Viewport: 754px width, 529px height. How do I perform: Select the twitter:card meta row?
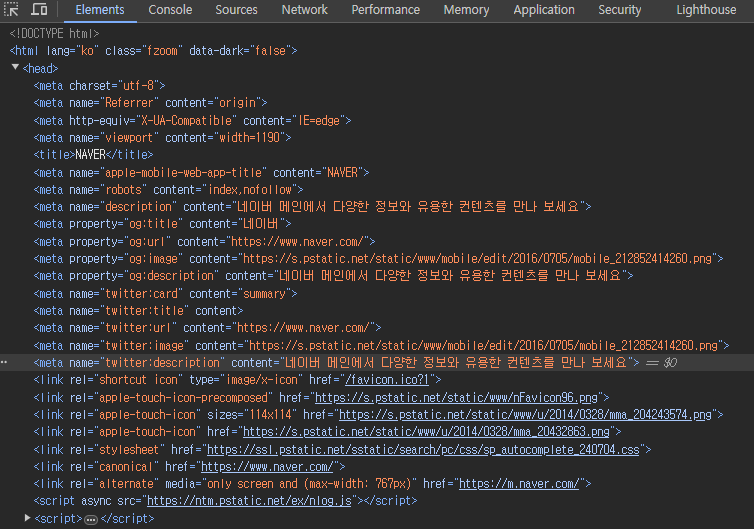point(165,293)
